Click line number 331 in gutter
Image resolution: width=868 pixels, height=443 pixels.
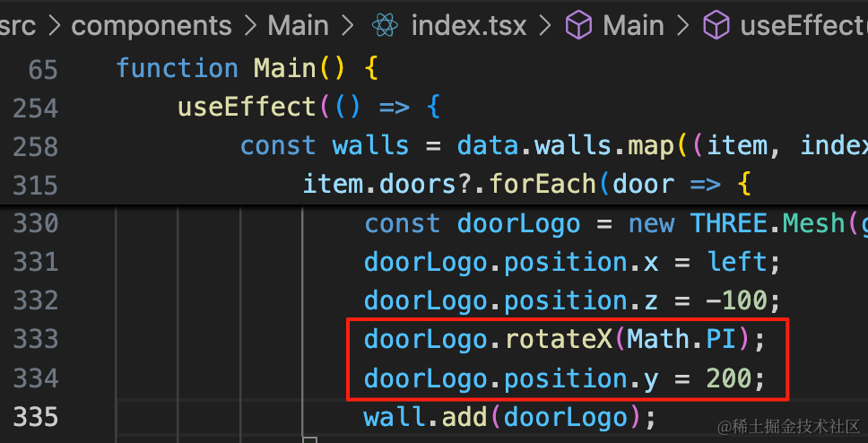coord(36,262)
